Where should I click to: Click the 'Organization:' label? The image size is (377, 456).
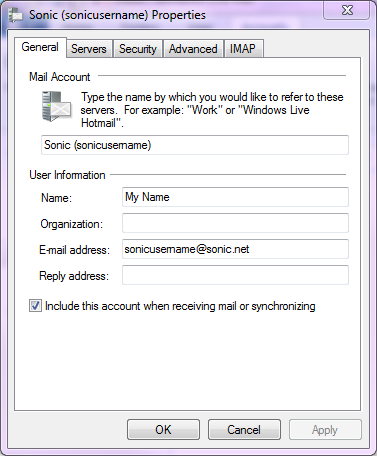(72, 224)
